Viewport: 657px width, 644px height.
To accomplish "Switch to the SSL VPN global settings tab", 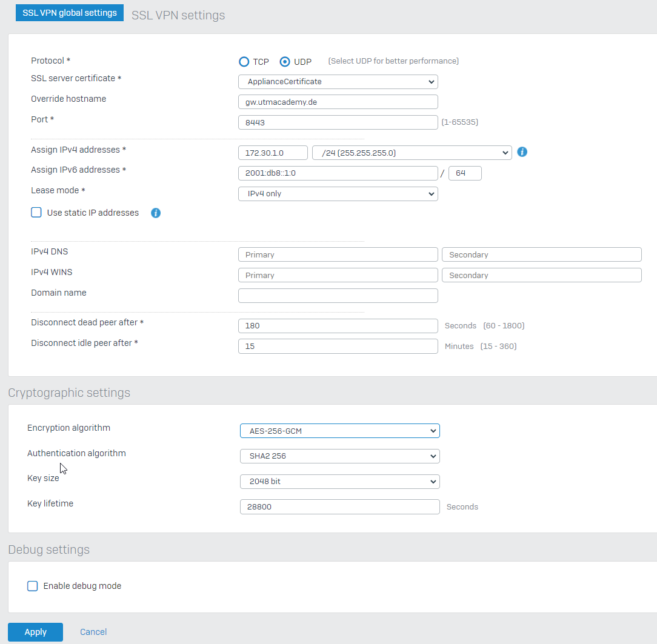I will (69, 12).
